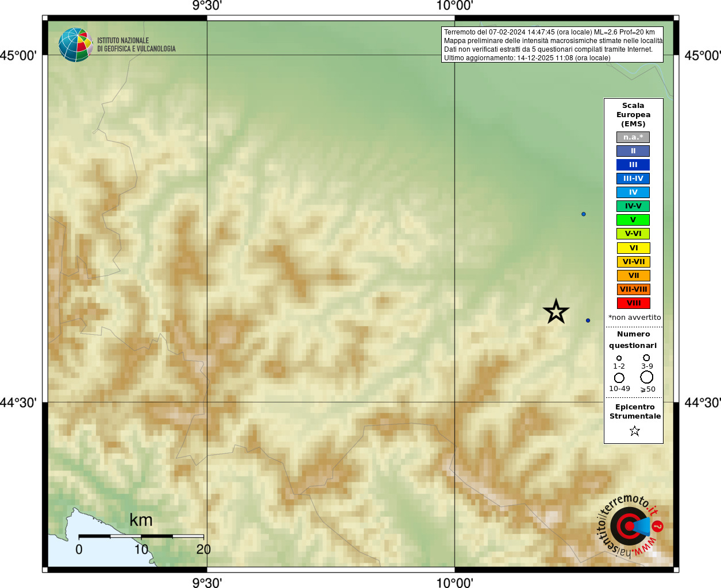Click the intensity II legend swatch
721x588 pixels.
pos(633,151)
